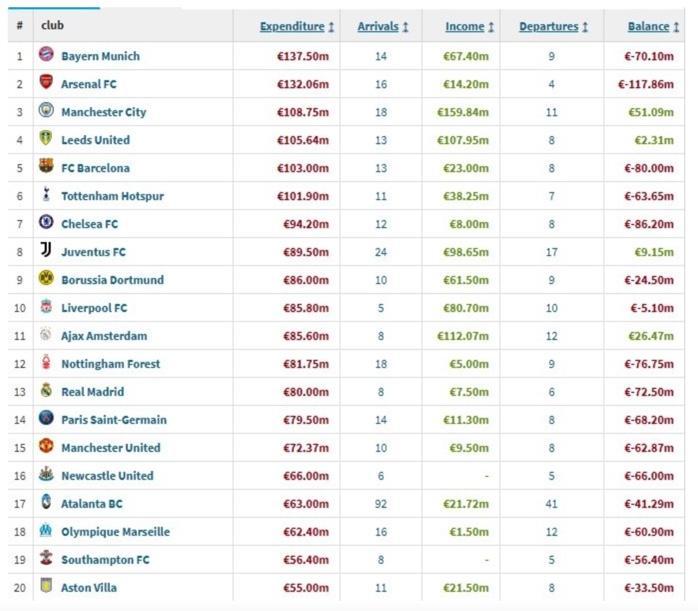
Task: Click the Manchester City club crest
Action: coord(45,112)
